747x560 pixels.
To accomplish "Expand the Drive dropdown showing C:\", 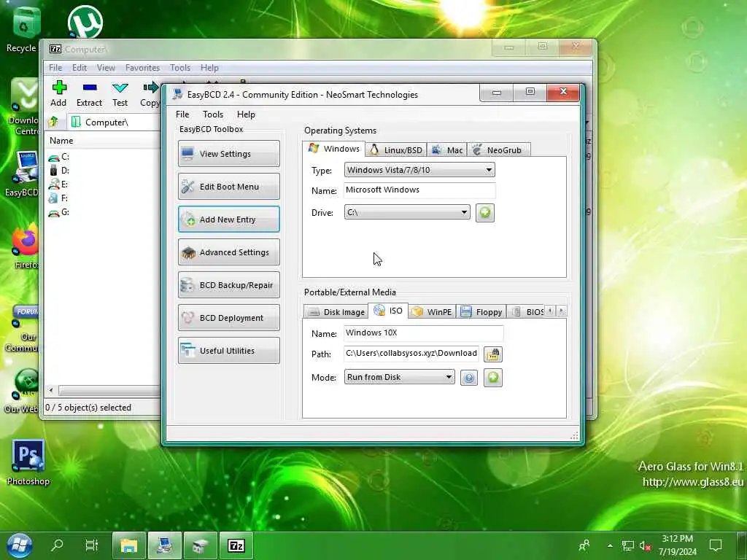I will coord(407,212).
